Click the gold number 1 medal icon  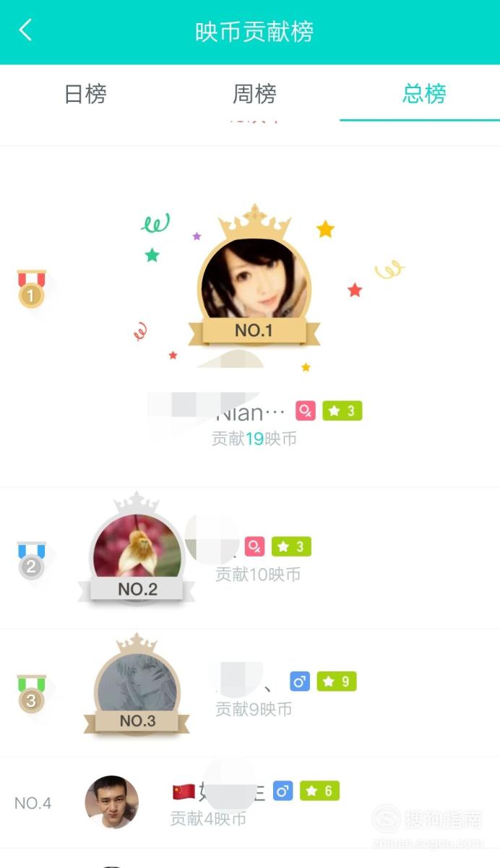tap(31, 289)
